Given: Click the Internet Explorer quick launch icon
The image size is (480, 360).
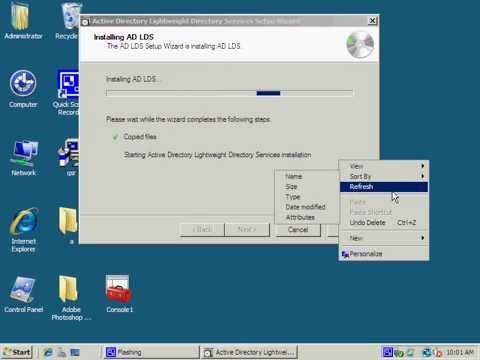Looking at the screenshot, I should point(48,352).
